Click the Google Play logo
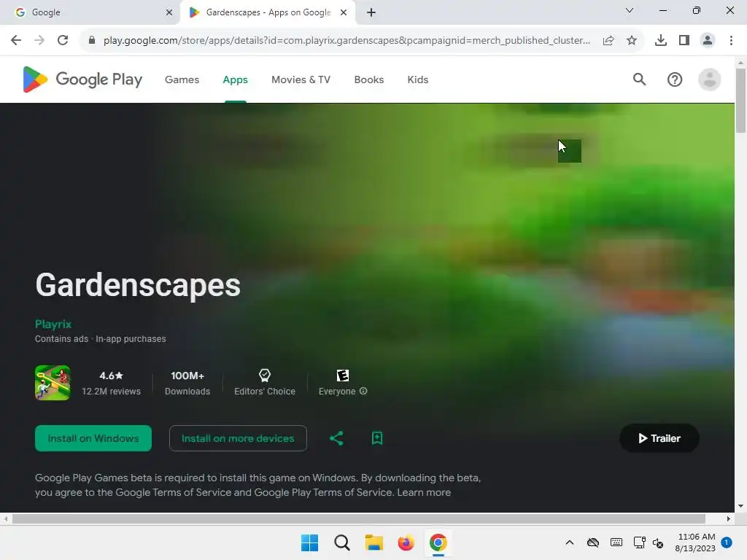Image resolution: width=747 pixels, height=560 pixels. coord(82,79)
